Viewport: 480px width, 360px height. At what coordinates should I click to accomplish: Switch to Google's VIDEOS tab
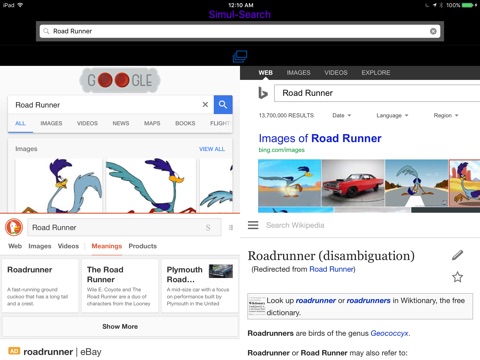click(x=87, y=123)
